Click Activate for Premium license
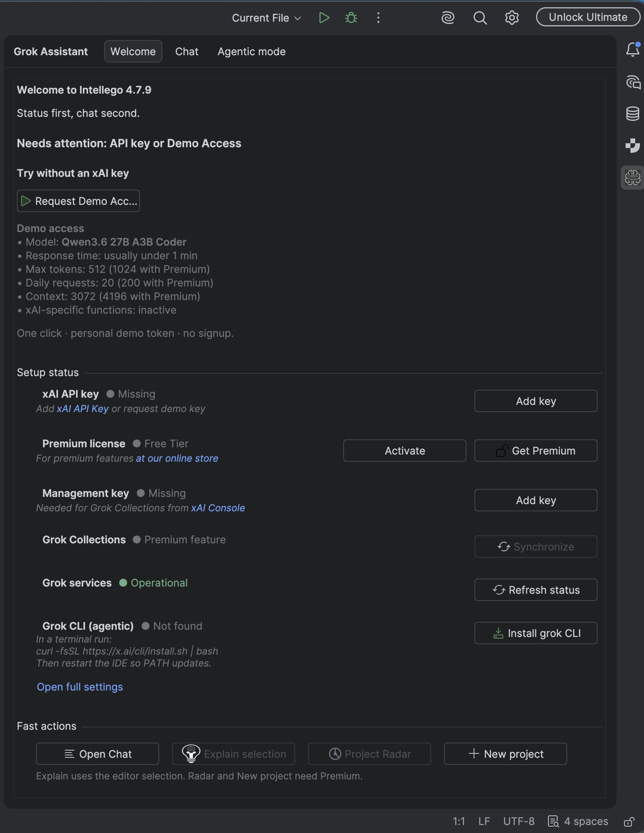 (x=405, y=451)
